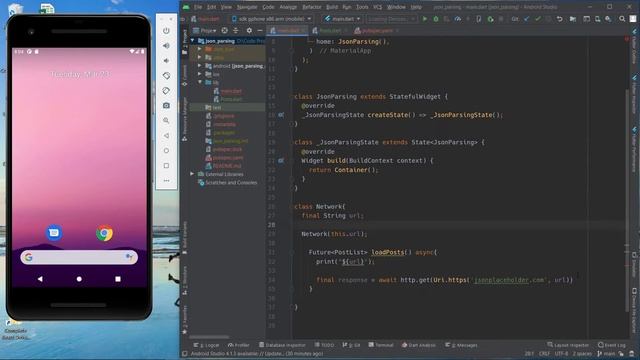640x360 pixels.
Task: Click the Google search bar on phone
Action: click(79, 257)
